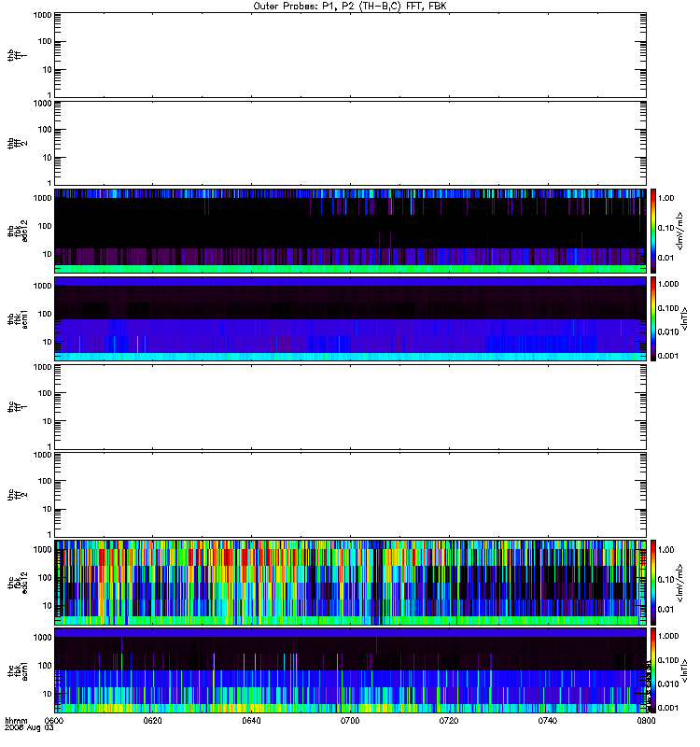Image resolution: width=700 pixels, height=747 pixels.
Task: Click the '0740' time axis label
Action: 548,721
